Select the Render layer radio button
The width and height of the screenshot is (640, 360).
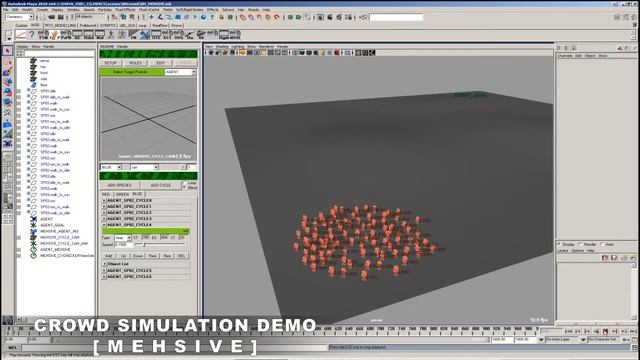[x=581, y=244]
